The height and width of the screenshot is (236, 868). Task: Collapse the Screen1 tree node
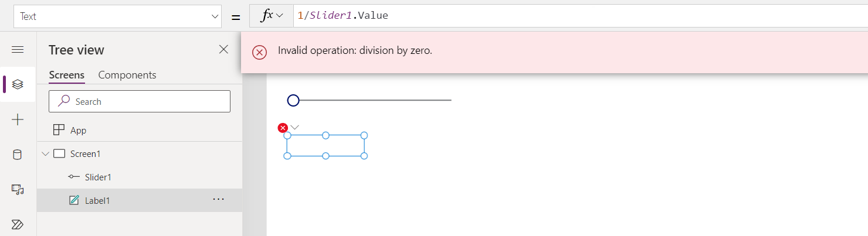[46, 154]
